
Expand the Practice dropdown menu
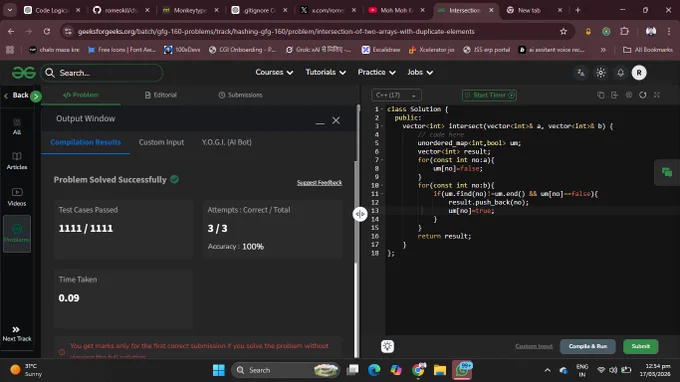[x=376, y=72]
